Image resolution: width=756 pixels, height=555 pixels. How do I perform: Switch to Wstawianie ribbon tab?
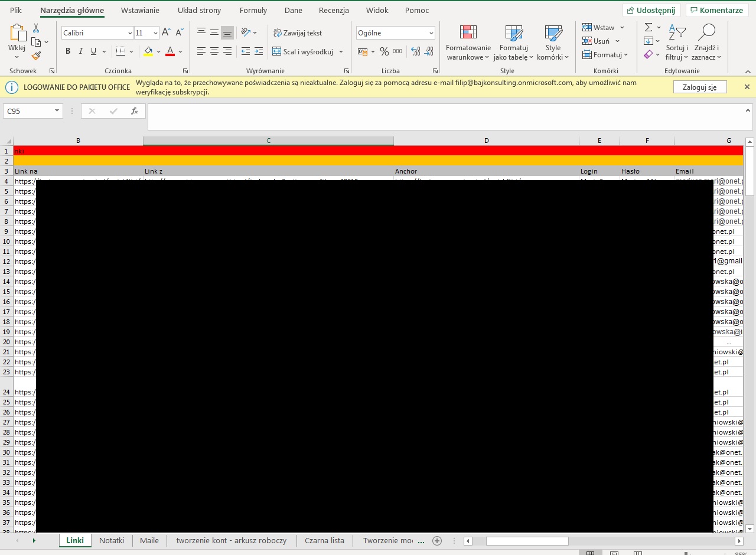coord(140,11)
